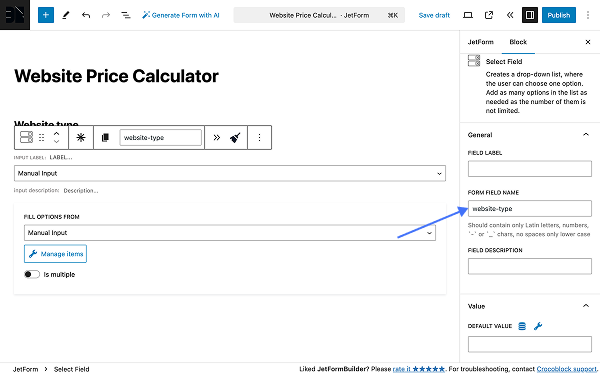Click Manage items button
Viewport: 600px width, 375px height.
click(55, 254)
